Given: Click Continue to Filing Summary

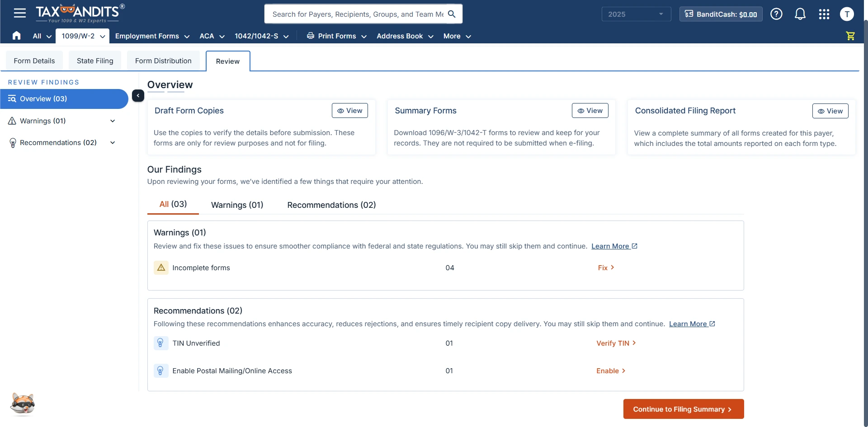Looking at the screenshot, I should click(x=683, y=409).
